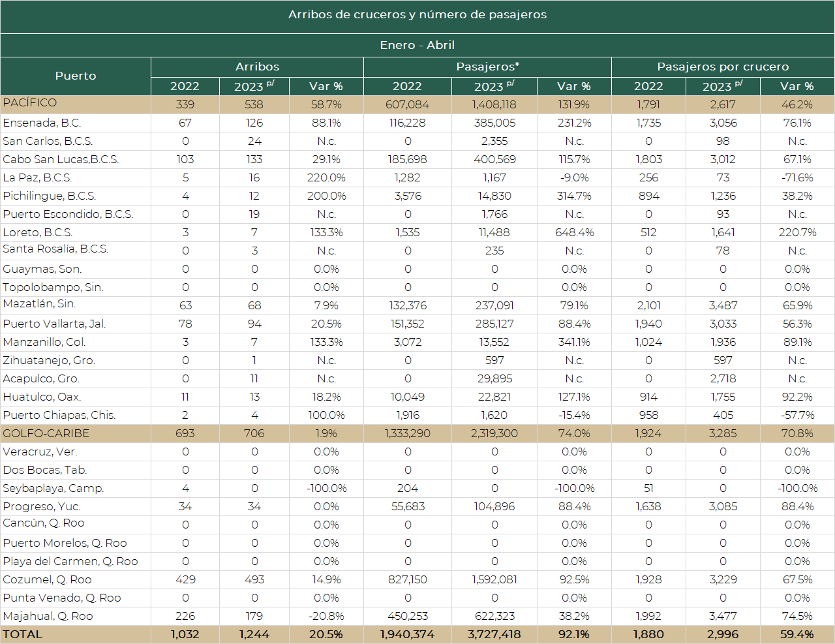Select total arrivals 2023 value 1,244
The height and width of the screenshot is (644, 835).
pyautogui.click(x=254, y=634)
